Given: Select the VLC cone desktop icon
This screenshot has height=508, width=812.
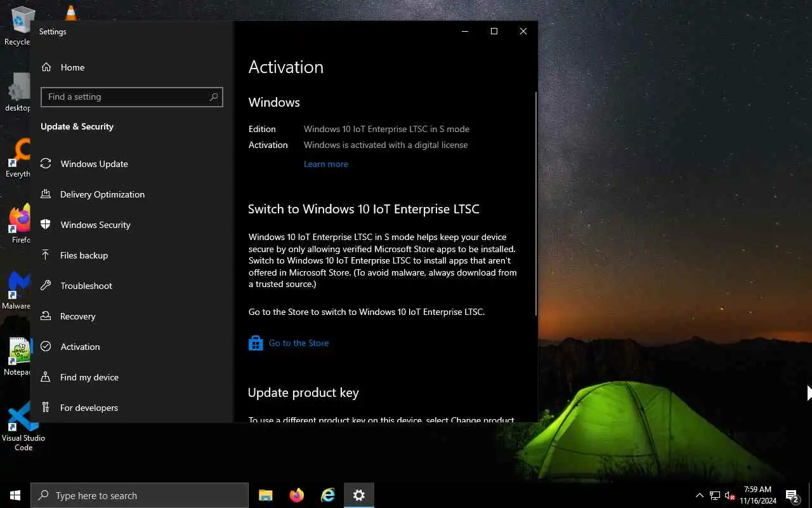Looking at the screenshot, I should (71, 13).
